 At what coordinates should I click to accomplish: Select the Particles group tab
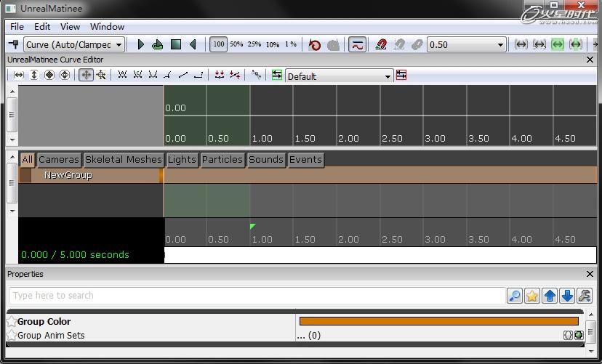pos(222,160)
